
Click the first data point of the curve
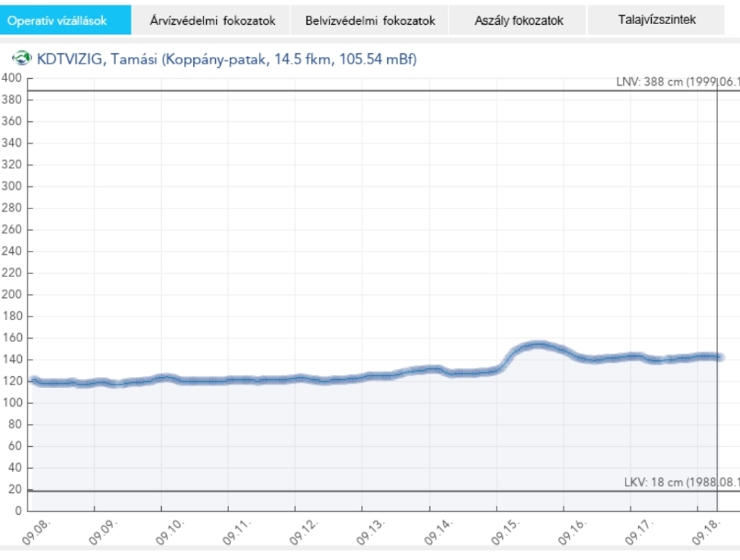pos(34,381)
